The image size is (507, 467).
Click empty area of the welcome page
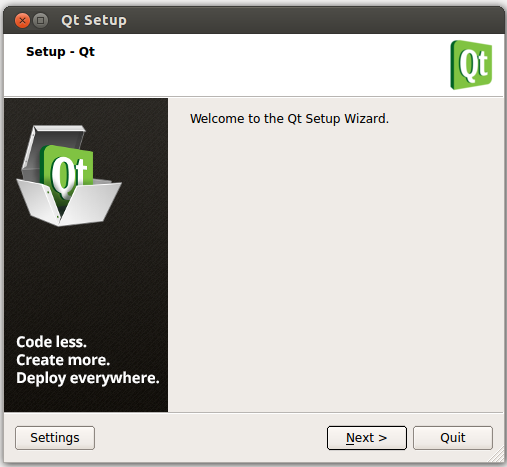[335, 267]
